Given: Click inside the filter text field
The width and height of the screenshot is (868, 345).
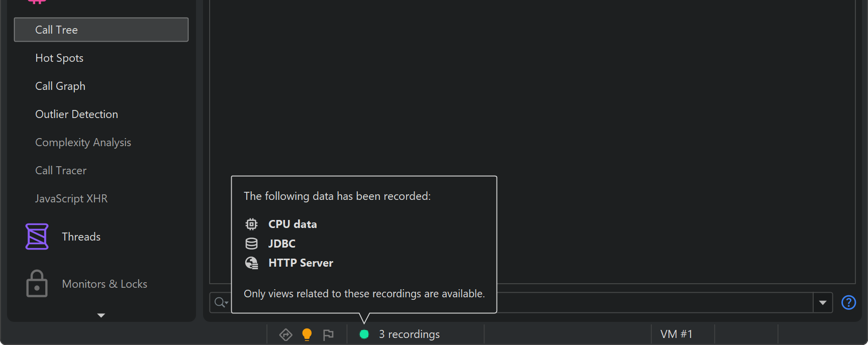Looking at the screenshot, I should 653,302.
